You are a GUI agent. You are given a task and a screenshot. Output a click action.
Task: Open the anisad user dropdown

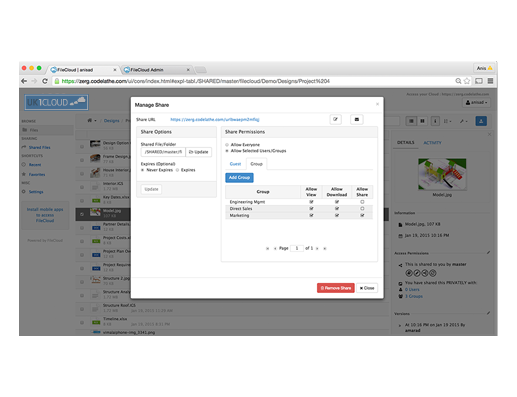(476, 103)
